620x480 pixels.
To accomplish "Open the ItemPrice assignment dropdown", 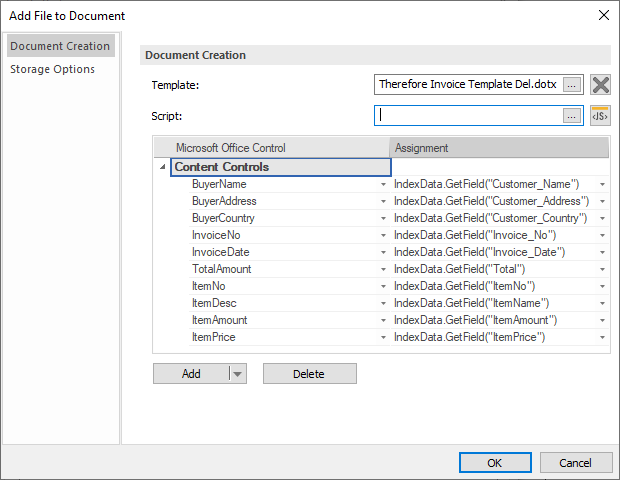I will click(x=602, y=338).
